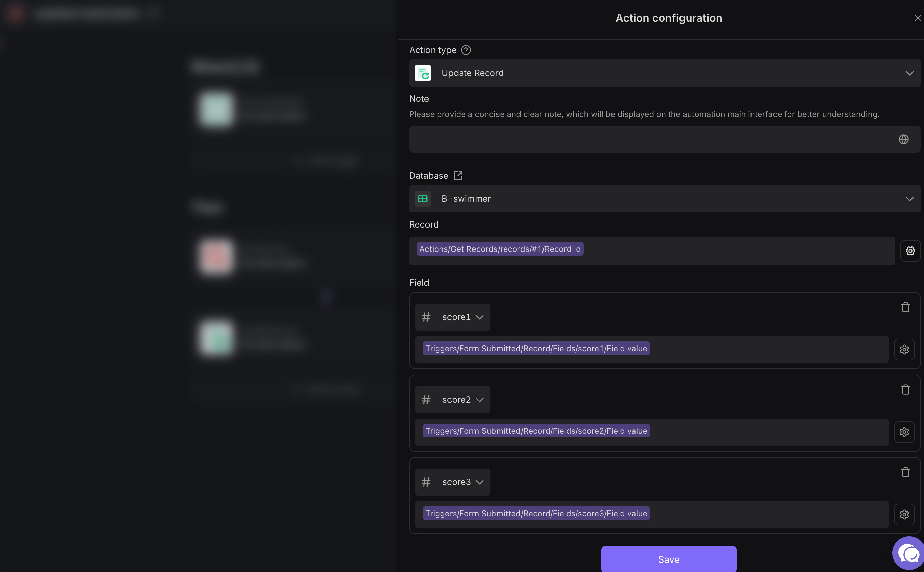
Task: Click the Record id variable tag
Action: coord(500,249)
